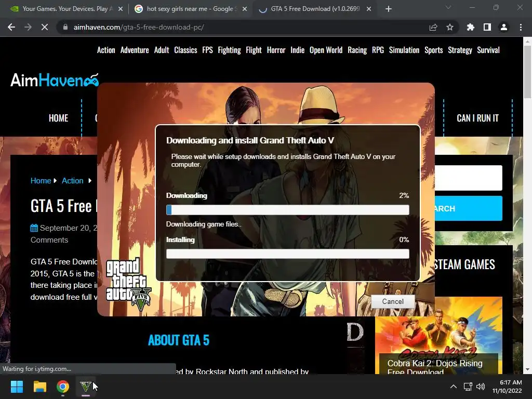532x399 pixels.
Task: Click the Action breadcrumb link
Action: coord(73,180)
